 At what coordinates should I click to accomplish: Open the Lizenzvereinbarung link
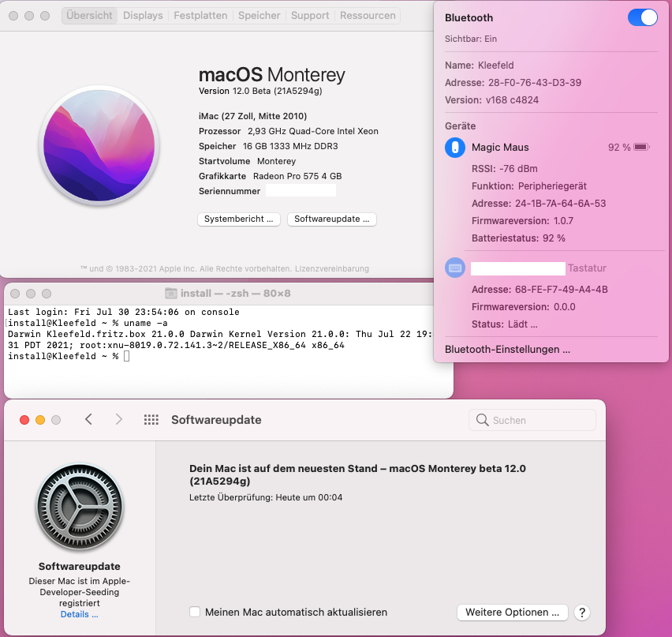[x=332, y=268]
